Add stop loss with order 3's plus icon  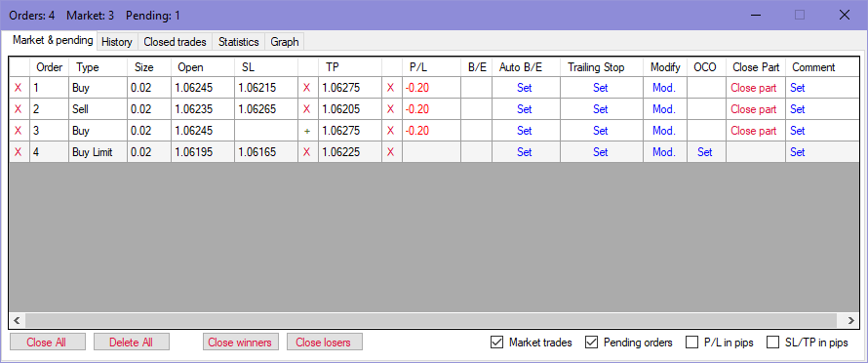point(307,132)
